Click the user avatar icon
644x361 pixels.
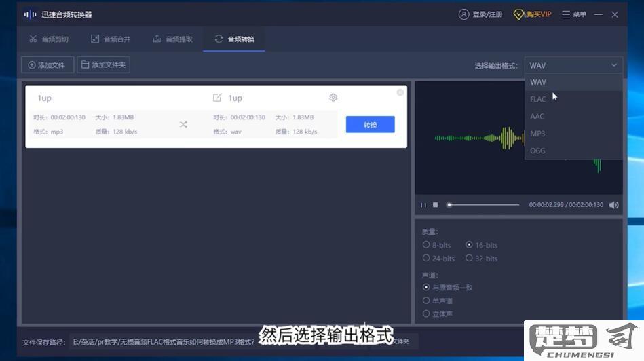tap(463, 14)
